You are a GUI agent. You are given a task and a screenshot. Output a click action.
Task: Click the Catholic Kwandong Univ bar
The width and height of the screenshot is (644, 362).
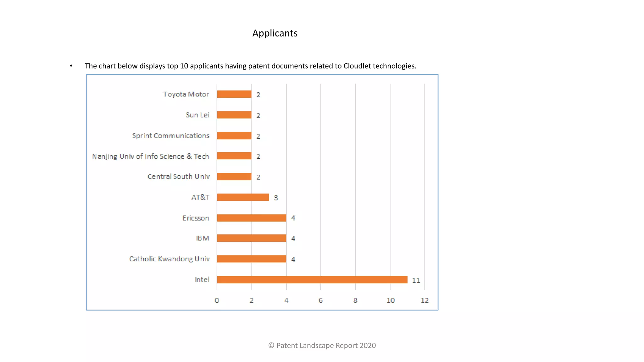(252, 259)
